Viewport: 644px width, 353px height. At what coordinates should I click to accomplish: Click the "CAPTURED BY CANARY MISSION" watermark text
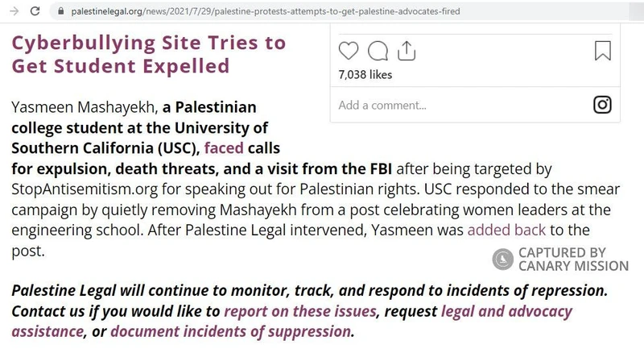(x=573, y=259)
